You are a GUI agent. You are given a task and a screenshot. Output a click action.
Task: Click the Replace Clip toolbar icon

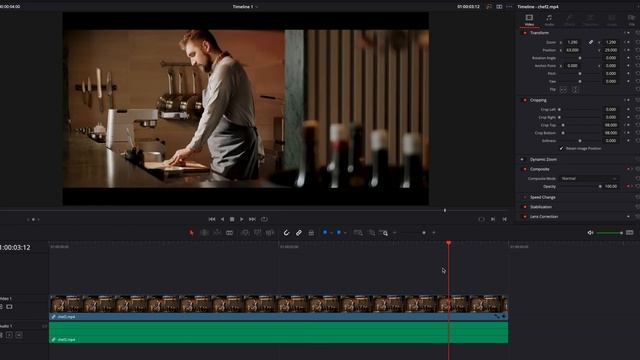point(269,233)
